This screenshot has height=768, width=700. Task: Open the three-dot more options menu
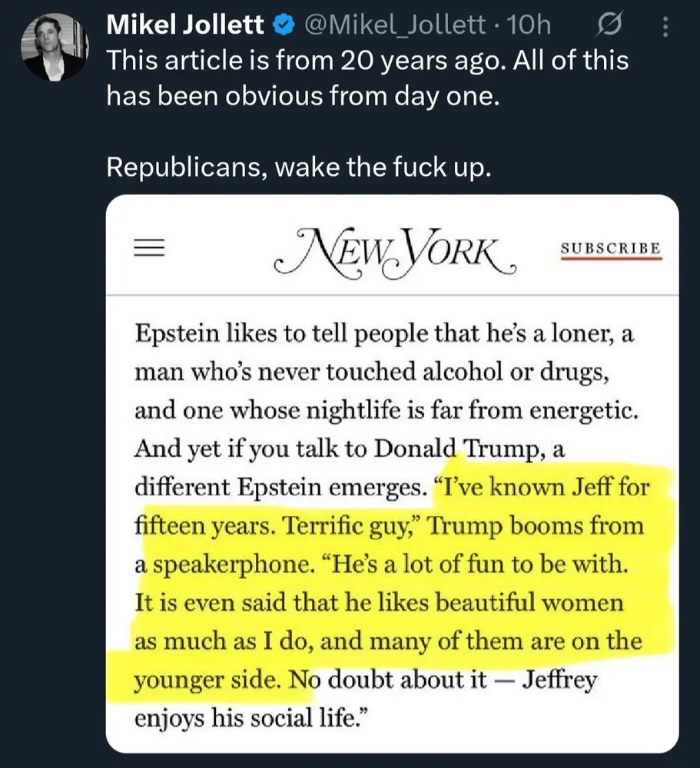click(x=665, y=28)
